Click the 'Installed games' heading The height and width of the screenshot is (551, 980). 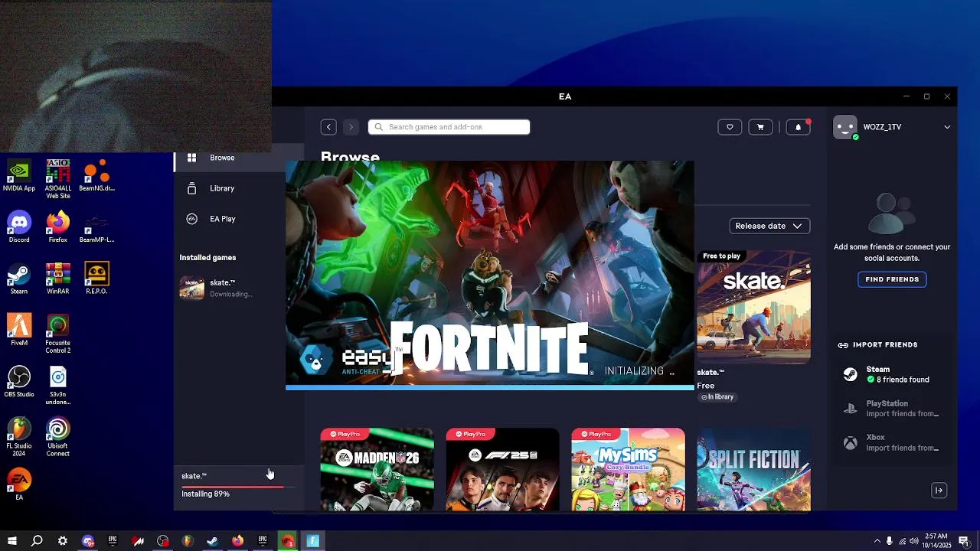[207, 258]
